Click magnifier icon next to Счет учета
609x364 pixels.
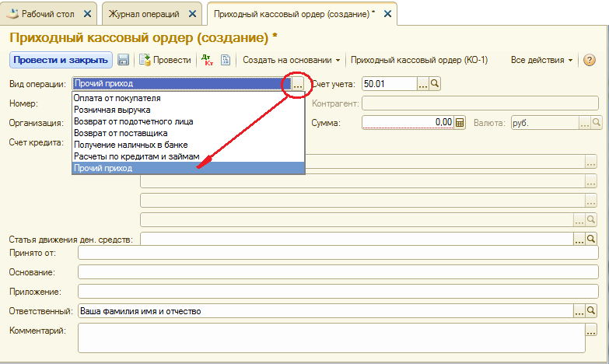point(436,84)
